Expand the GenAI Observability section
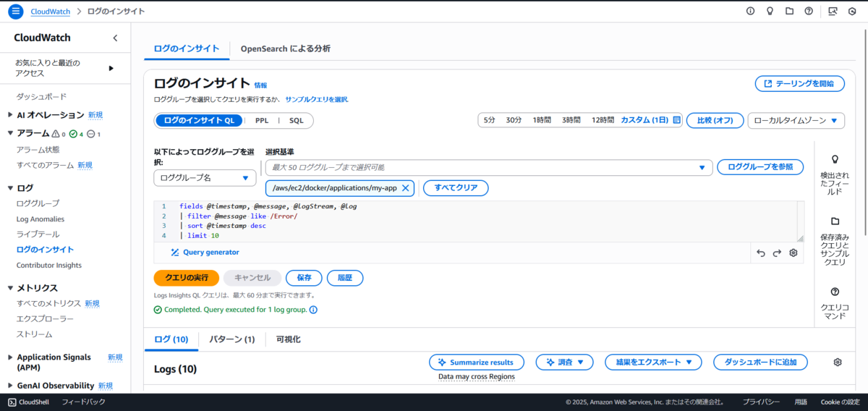Viewport: 868px width, 411px height. (11, 386)
